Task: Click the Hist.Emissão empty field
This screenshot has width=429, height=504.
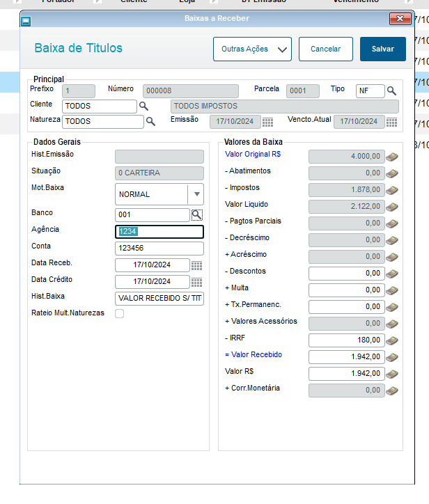Action: [x=159, y=157]
